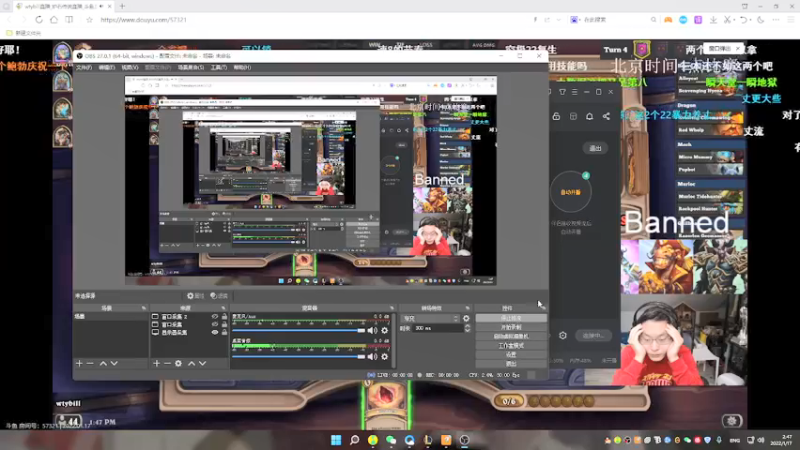Open source filters in OBS toolbar

[x=219, y=295]
